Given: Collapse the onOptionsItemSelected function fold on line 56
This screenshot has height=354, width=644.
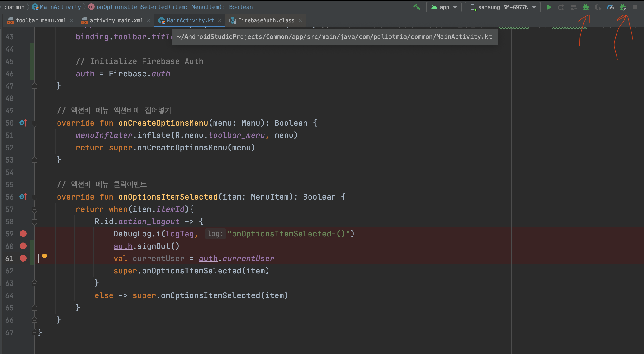Looking at the screenshot, I should (35, 197).
